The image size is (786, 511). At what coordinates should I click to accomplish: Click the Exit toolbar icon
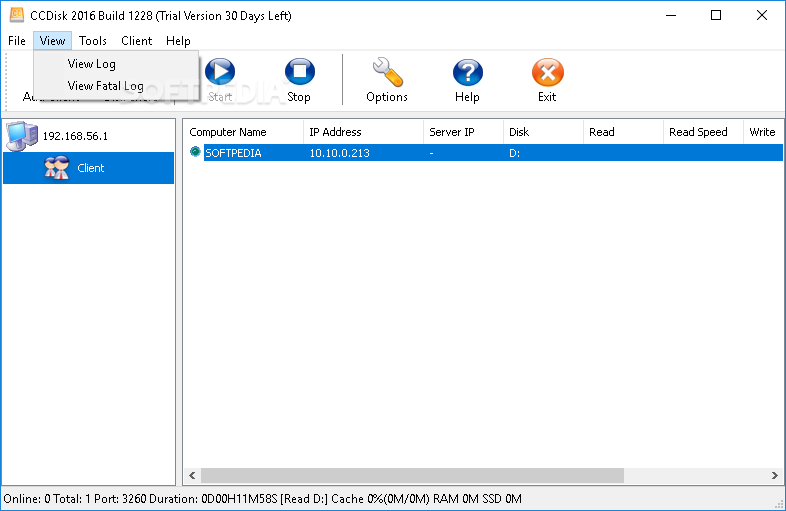click(x=547, y=72)
